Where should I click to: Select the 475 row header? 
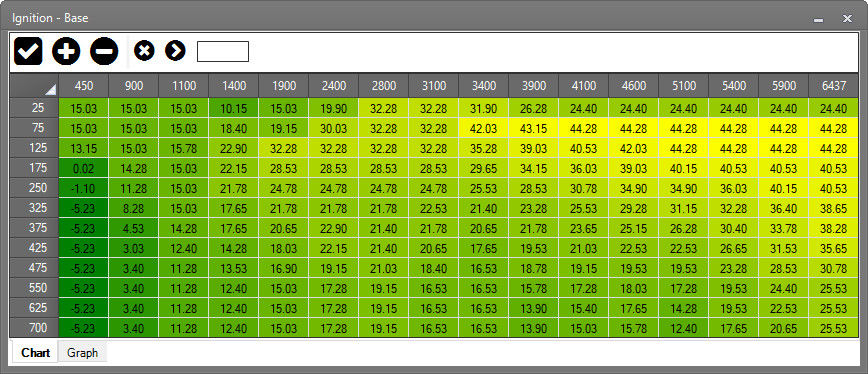[34, 268]
